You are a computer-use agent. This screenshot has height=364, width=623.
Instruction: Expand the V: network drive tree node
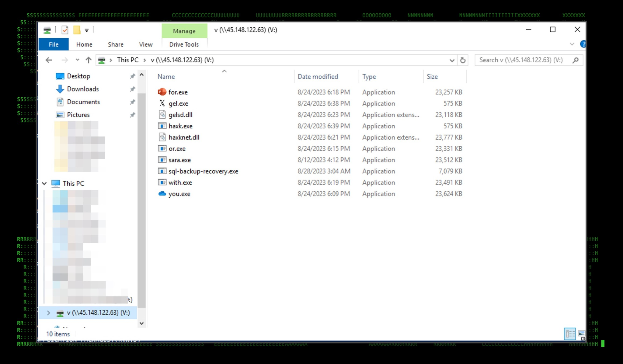[48, 313]
